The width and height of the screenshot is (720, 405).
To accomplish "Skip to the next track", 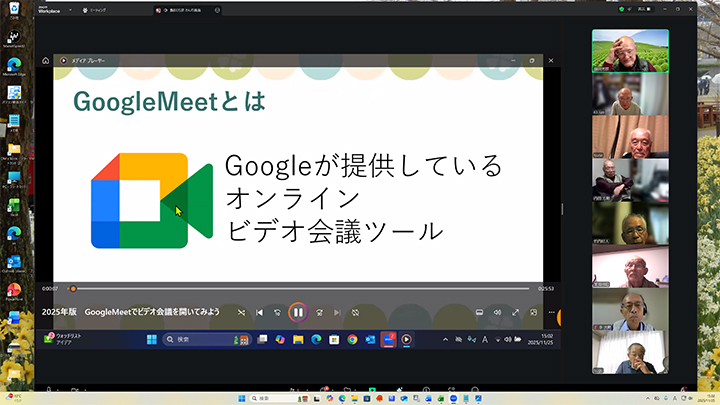I will click(x=336, y=313).
